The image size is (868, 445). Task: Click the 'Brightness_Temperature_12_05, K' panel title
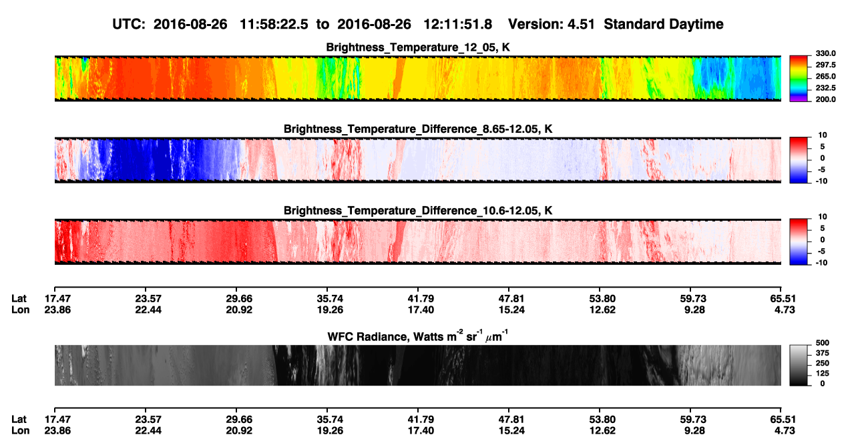418,47
